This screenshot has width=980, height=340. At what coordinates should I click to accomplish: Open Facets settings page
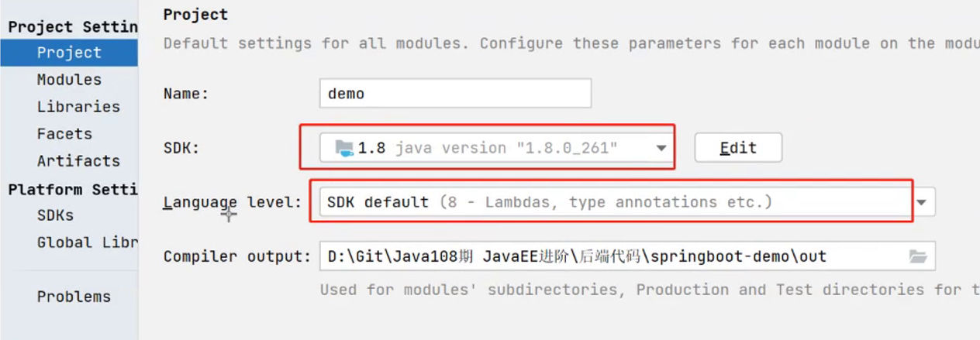click(x=64, y=134)
